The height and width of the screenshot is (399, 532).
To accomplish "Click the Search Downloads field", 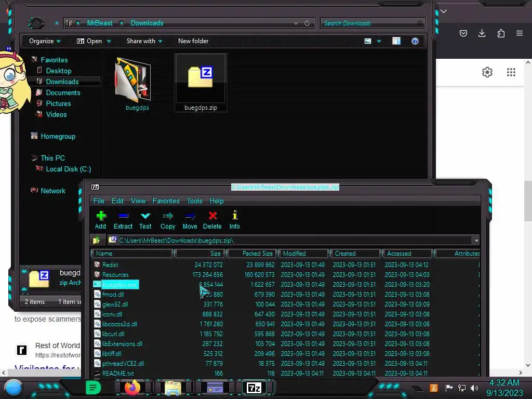I will point(372,23).
